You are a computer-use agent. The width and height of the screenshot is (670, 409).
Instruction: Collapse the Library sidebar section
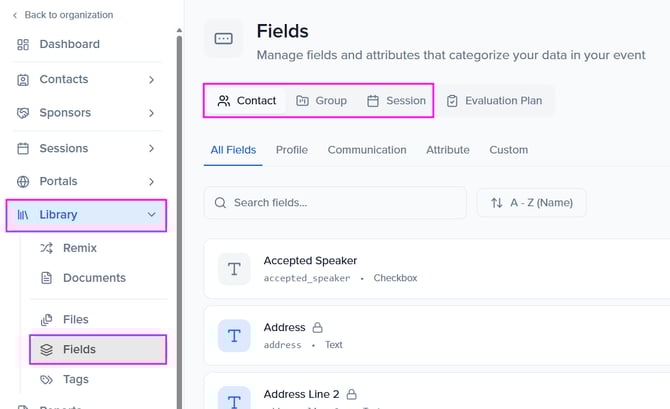point(151,214)
